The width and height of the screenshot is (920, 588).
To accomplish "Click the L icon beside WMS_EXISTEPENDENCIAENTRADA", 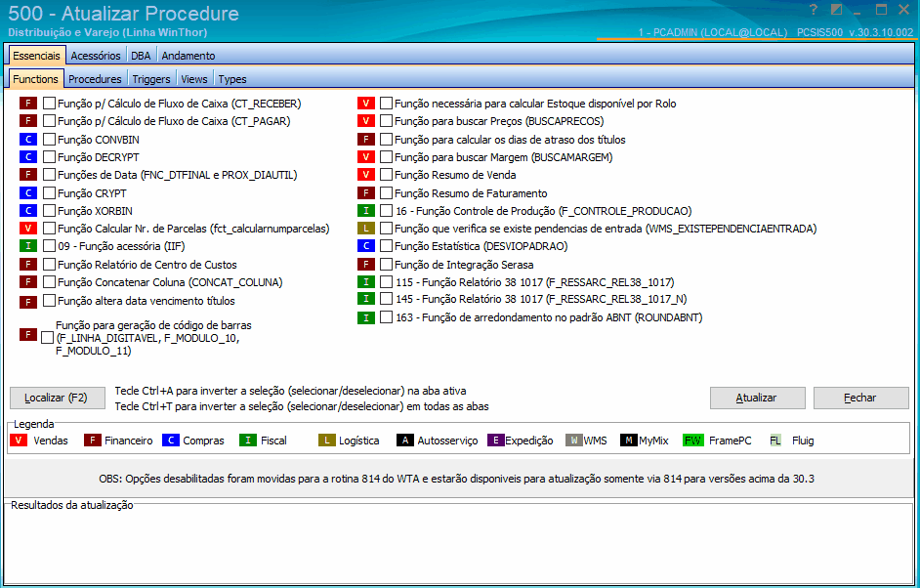I will [x=366, y=229].
